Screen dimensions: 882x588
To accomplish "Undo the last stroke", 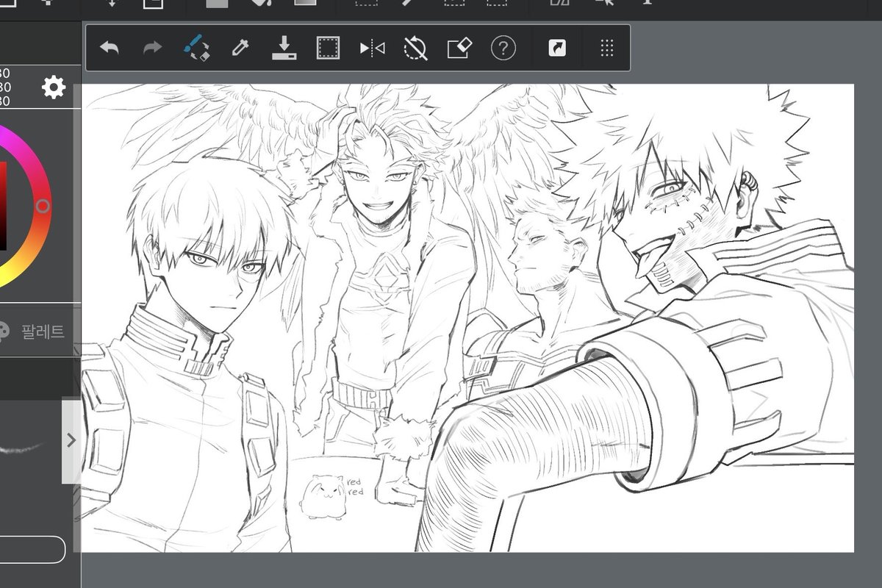I will click(x=110, y=49).
